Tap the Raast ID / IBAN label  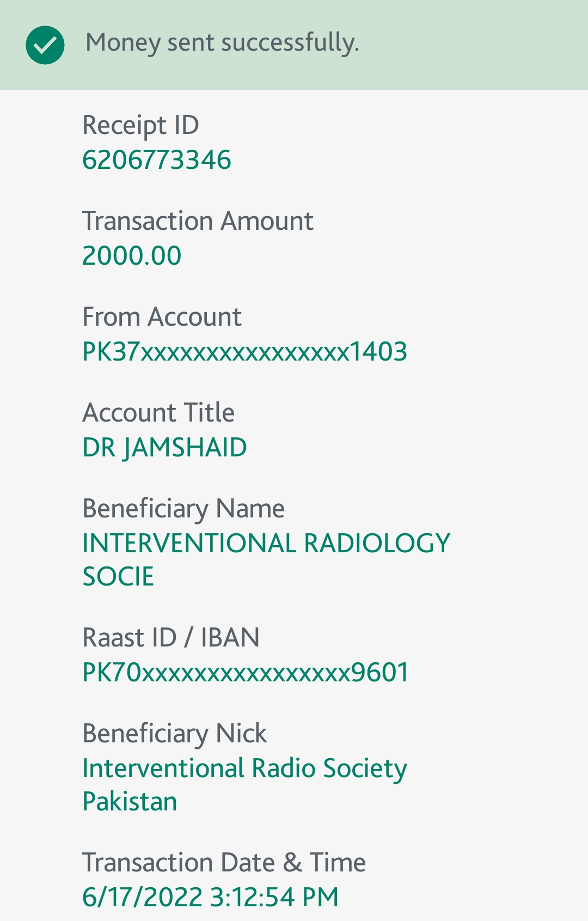171,638
